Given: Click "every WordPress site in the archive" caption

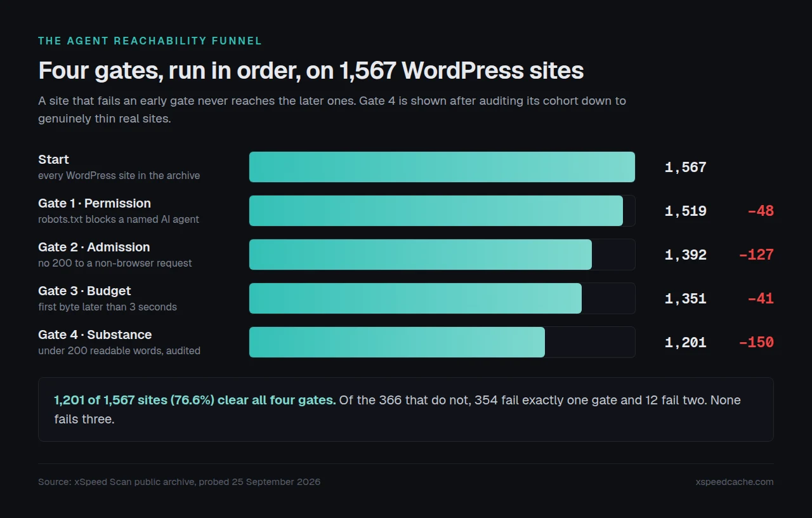Looking at the screenshot, I should coord(119,176).
